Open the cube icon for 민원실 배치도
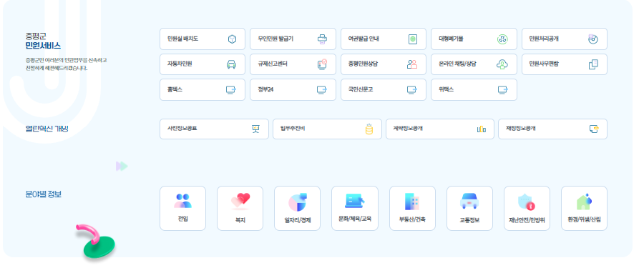 point(232,39)
